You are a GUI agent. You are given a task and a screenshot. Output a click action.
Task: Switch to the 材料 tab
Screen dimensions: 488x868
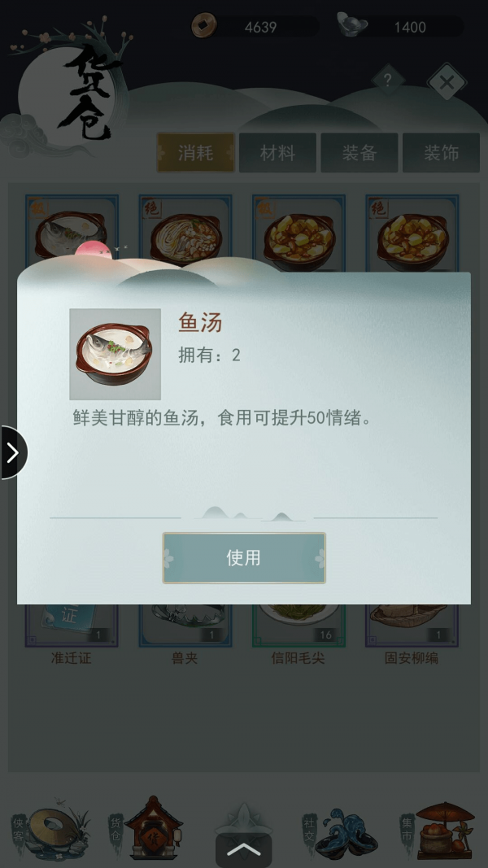[x=277, y=153]
